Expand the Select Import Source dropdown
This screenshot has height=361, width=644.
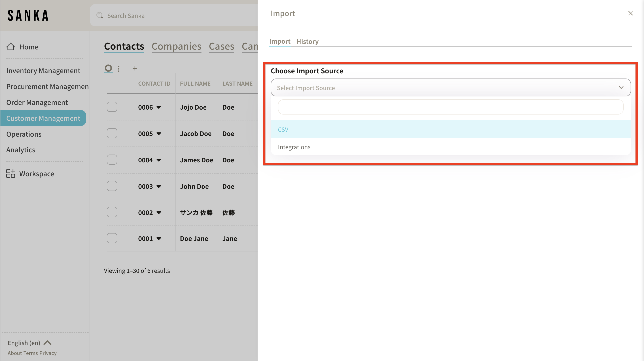tap(451, 87)
